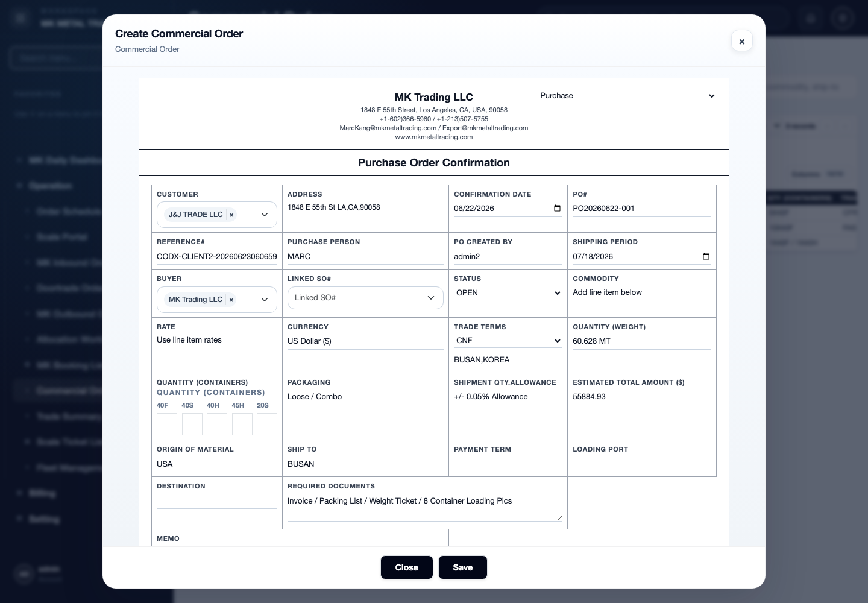Click the 'Add line item below' commodity text
868x603 pixels.
[607, 292]
